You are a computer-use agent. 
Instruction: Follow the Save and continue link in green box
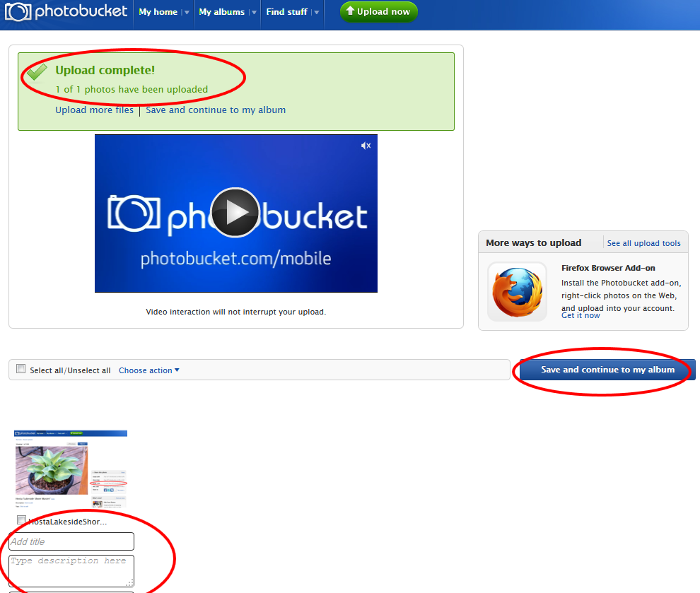click(216, 110)
